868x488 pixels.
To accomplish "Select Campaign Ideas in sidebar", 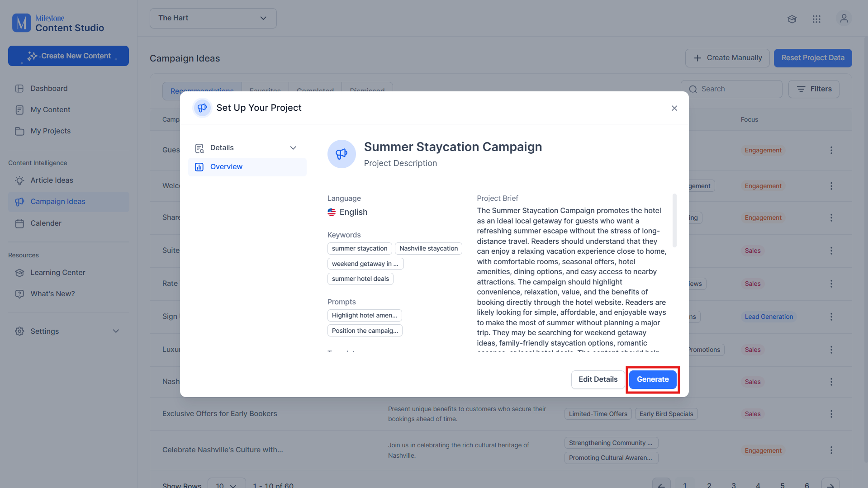I will 68,202.
